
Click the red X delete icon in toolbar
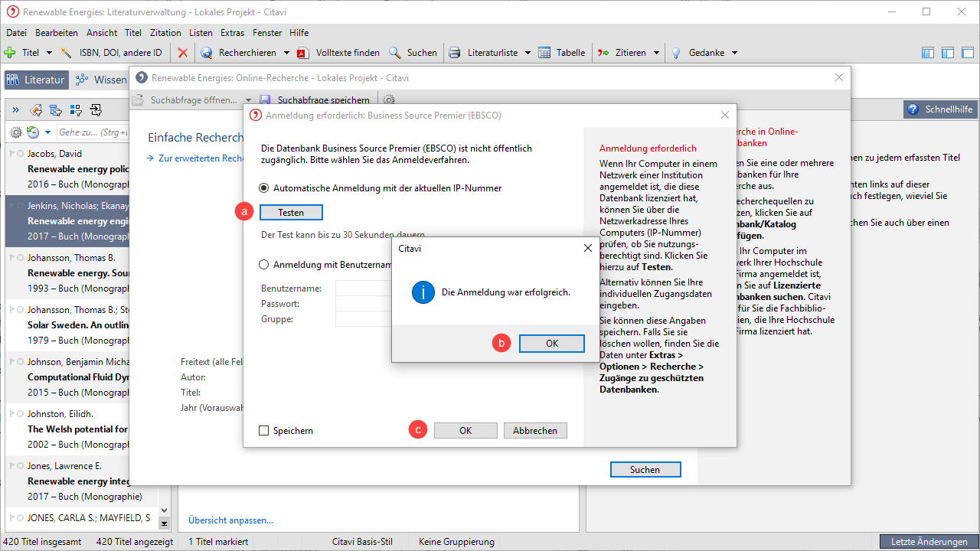tap(182, 53)
